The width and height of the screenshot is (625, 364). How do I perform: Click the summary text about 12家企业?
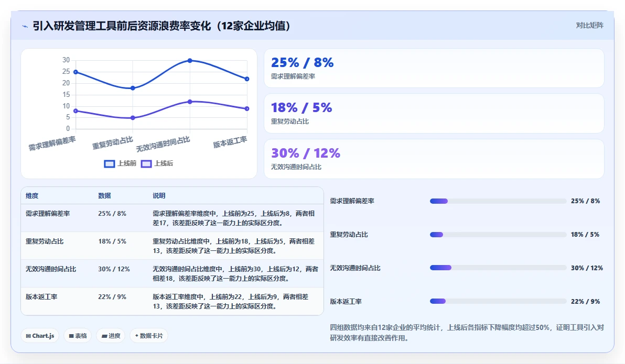click(x=467, y=333)
